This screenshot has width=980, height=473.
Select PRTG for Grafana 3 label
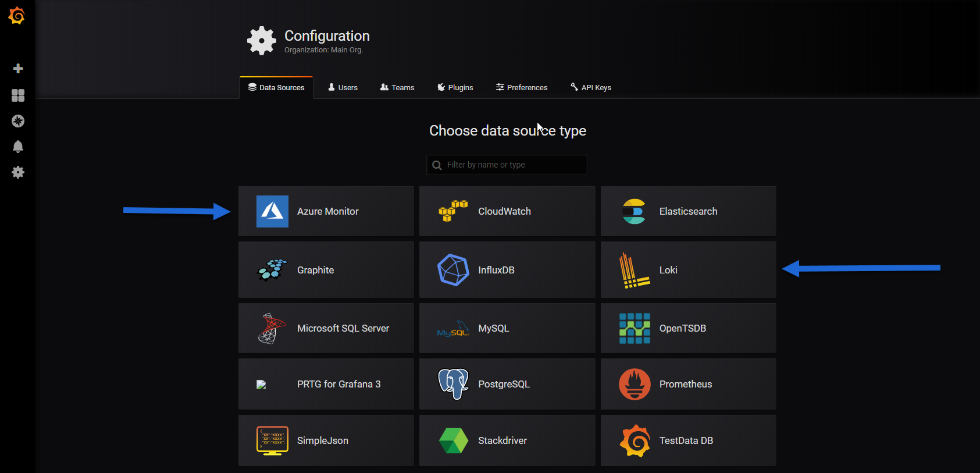[x=338, y=384]
